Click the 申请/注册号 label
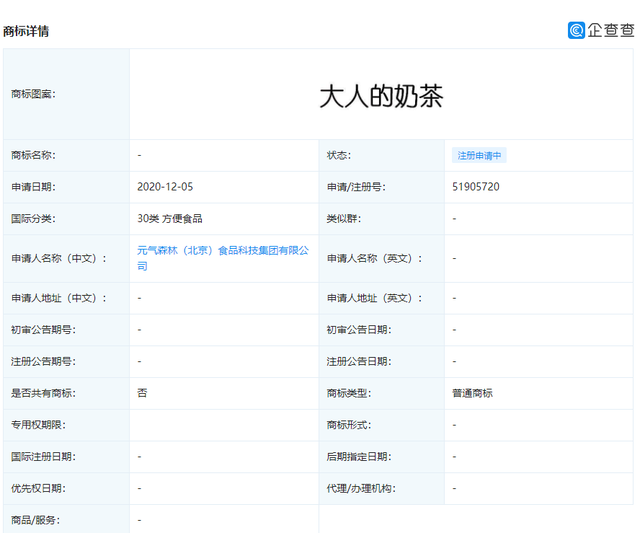Viewport: 640px width, 533px height. tap(356, 187)
